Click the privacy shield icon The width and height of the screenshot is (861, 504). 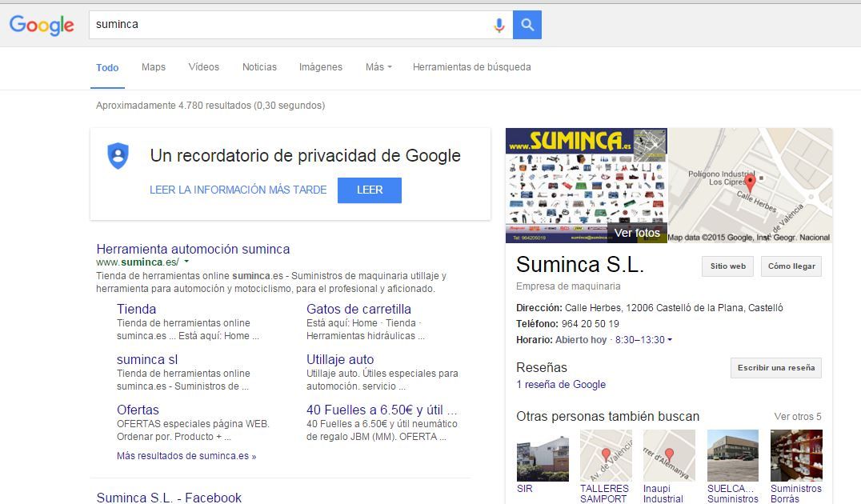point(118,155)
